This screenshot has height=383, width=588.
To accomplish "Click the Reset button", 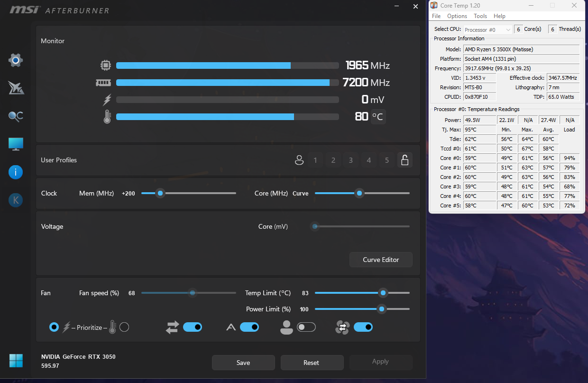I will pos(312,363).
